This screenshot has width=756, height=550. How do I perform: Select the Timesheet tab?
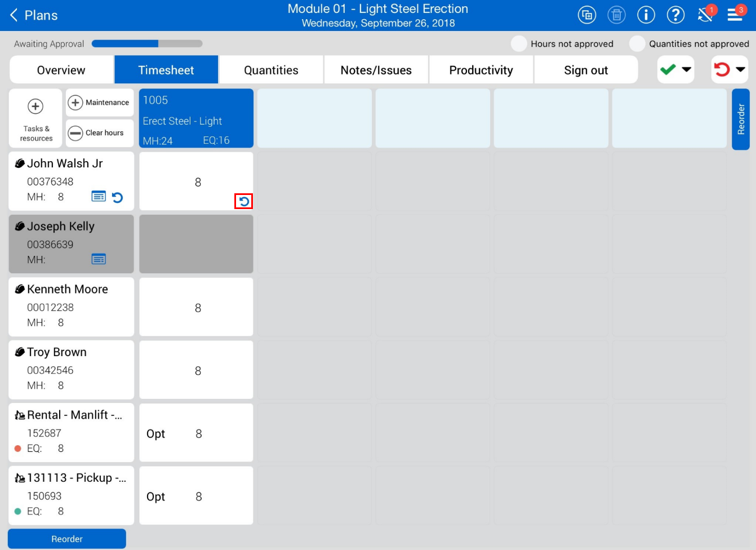[x=166, y=70]
